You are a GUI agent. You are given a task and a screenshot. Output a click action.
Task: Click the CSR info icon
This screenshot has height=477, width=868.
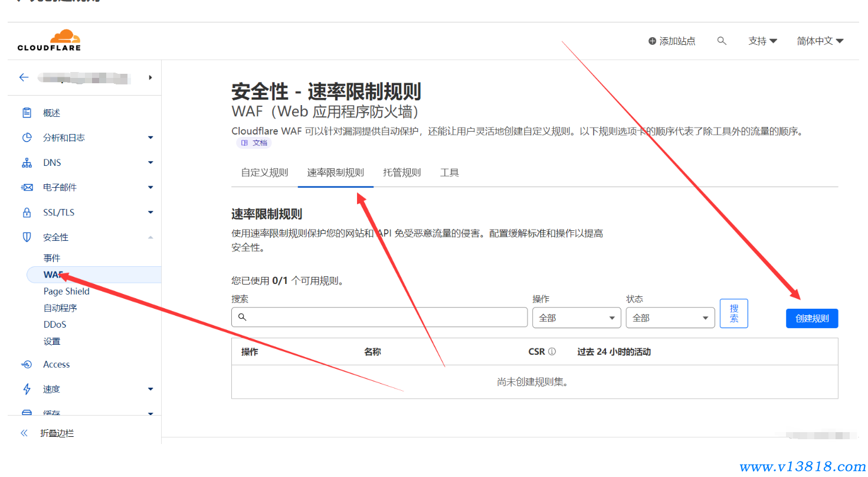[552, 352]
